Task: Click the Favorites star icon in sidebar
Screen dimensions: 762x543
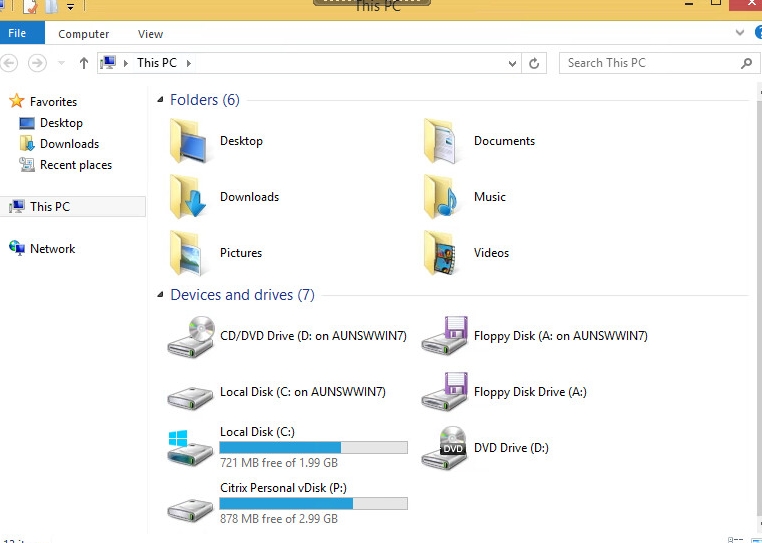Action: [17, 101]
